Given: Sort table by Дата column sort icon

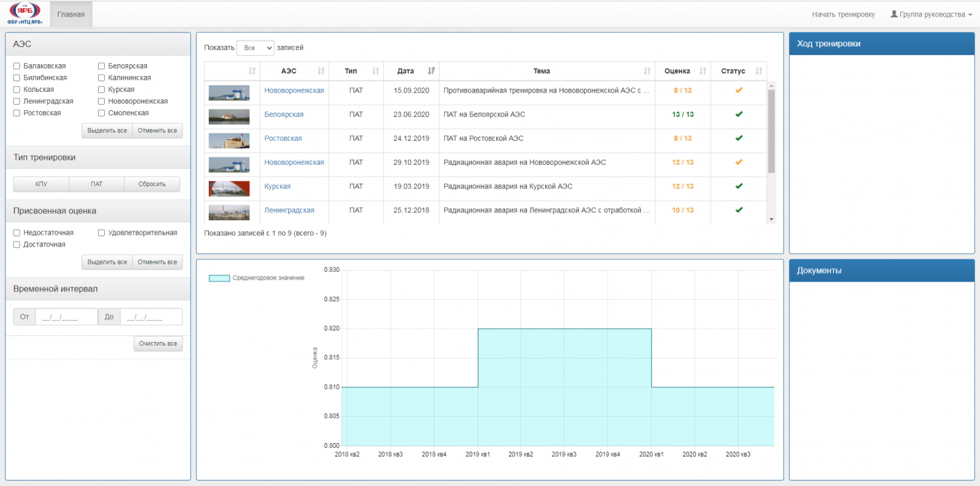Looking at the screenshot, I should point(431,71).
